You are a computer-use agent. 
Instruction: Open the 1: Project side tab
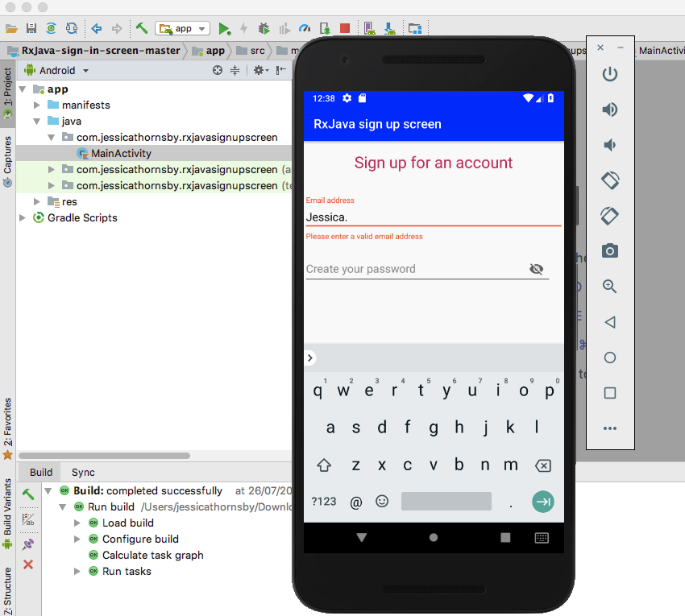pyautogui.click(x=8, y=93)
